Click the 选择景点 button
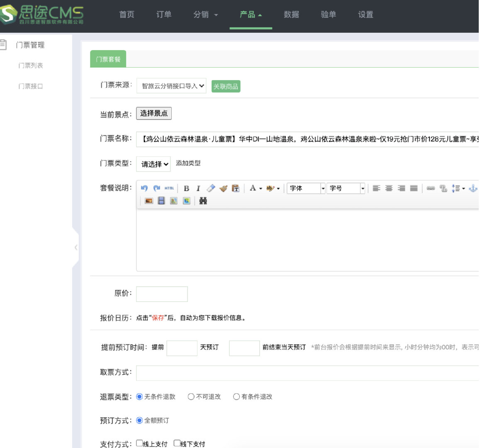480x448 pixels. (x=154, y=114)
